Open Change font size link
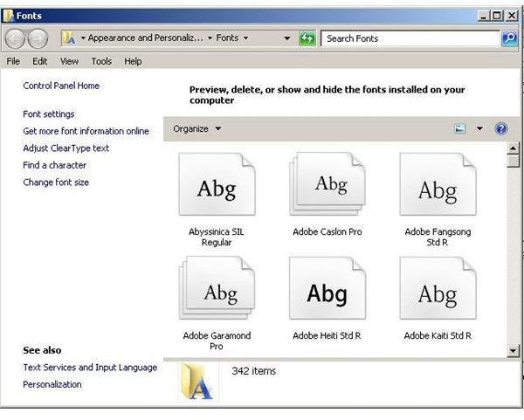The image size is (524, 420). [x=56, y=182]
